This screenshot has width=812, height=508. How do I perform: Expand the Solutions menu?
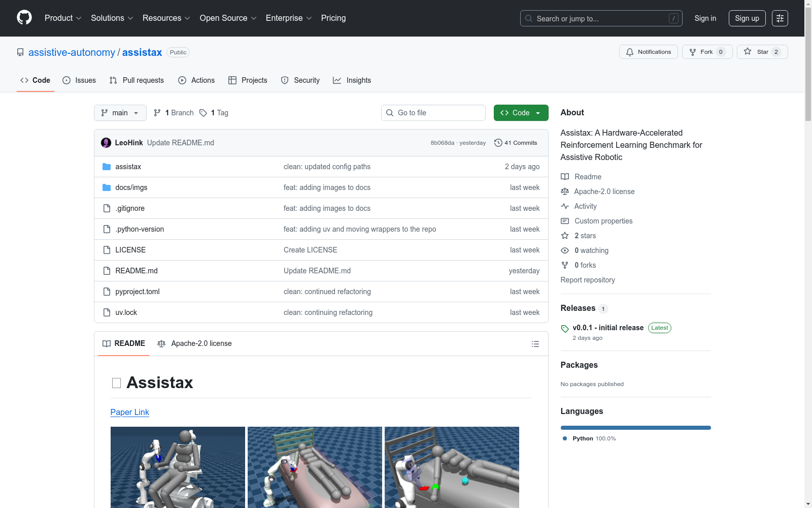click(112, 18)
